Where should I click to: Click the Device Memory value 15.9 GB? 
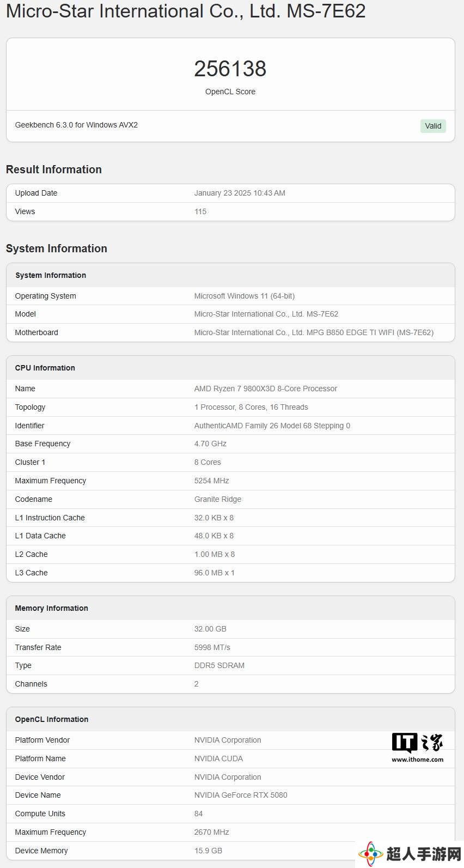tap(209, 851)
